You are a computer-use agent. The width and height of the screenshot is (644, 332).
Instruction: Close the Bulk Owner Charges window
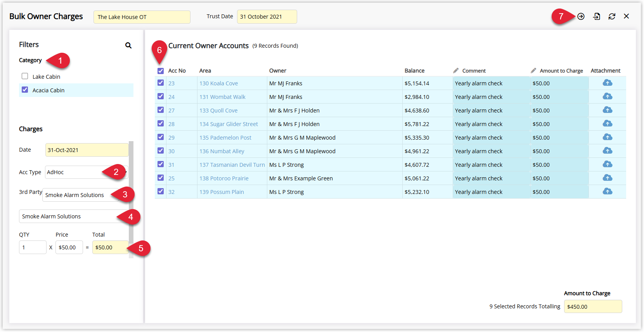coord(627,16)
